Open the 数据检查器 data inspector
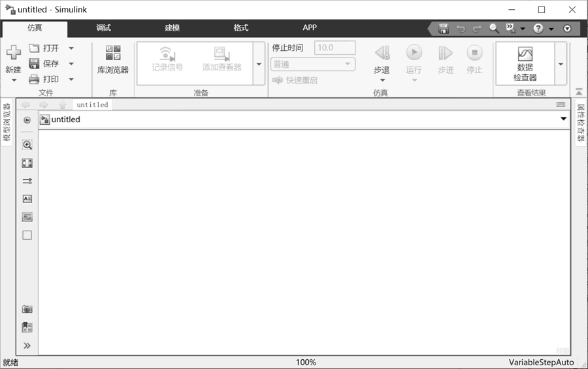The height and width of the screenshot is (369, 588). pos(525,64)
